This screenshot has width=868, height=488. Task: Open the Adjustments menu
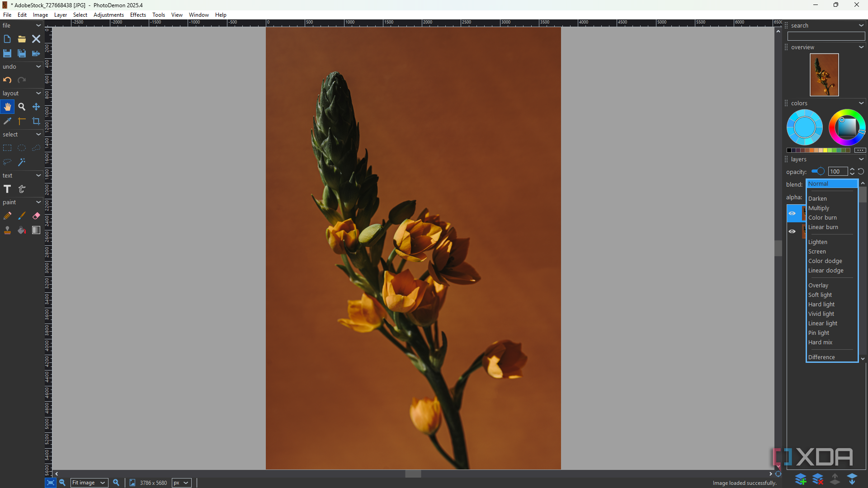[108, 15]
